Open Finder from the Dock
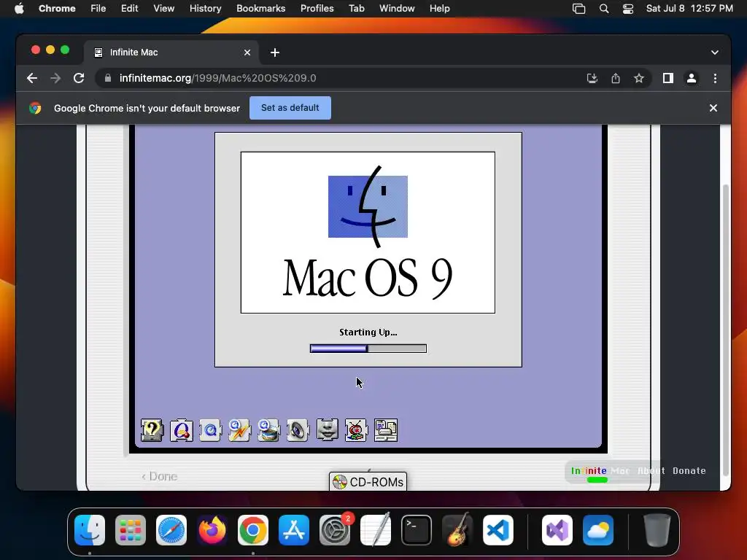This screenshot has width=747, height=560. pyautogui.click(x=90, y=530)
